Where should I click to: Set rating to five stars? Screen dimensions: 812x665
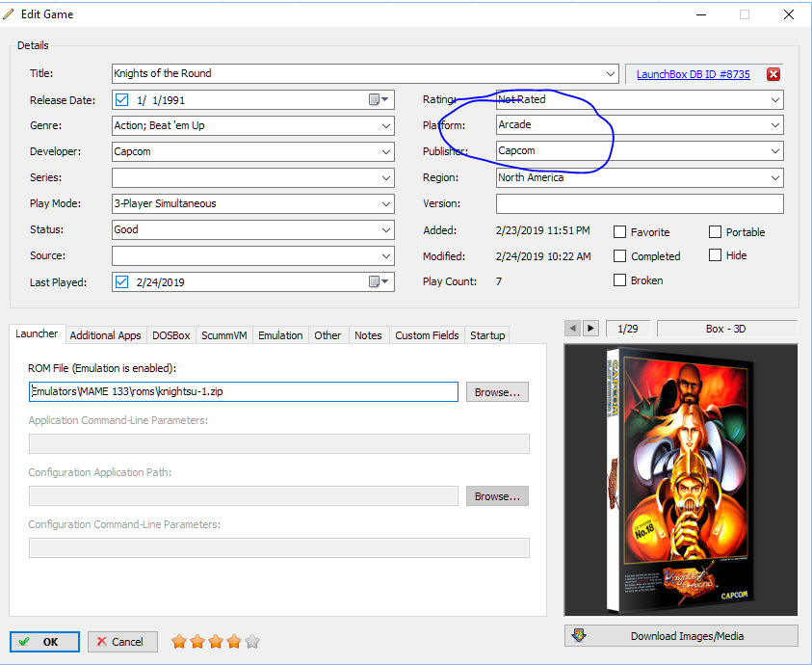coord(252,642)
